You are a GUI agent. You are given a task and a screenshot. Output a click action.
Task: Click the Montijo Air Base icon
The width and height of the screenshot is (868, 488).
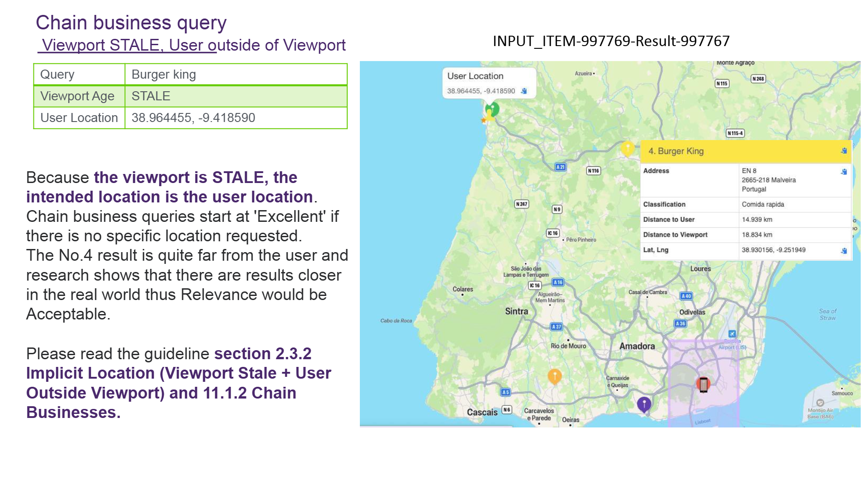(820, 403)
